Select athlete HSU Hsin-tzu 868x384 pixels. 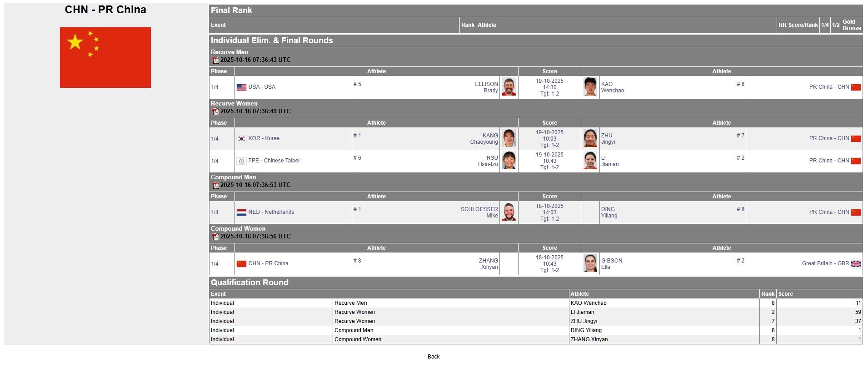[x=488, y=161]
